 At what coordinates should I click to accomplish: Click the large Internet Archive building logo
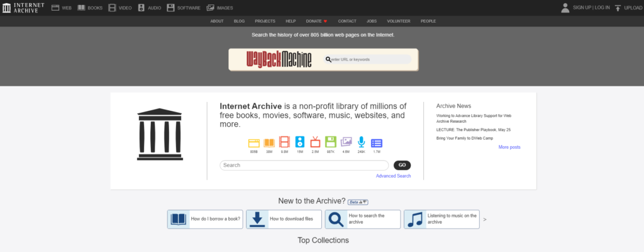coord(160,134)
